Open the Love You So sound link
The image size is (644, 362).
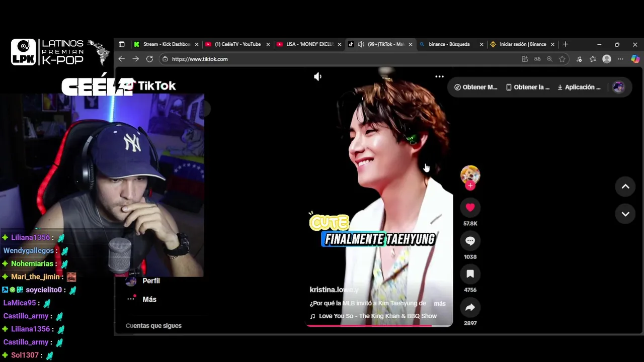pos(373,316)
